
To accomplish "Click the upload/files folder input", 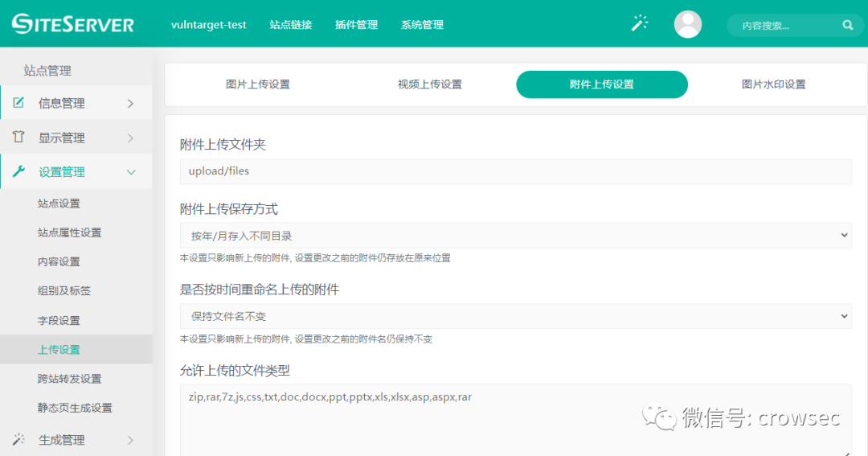I will 515,171.
